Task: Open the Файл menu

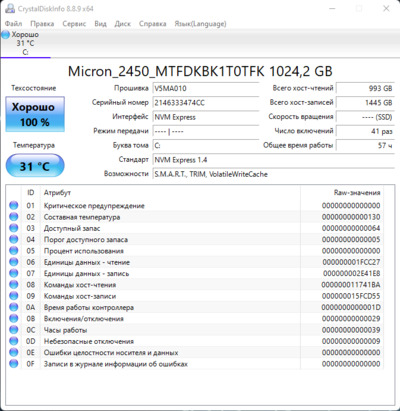Action: pyautogui.click(x=14, y=24)
